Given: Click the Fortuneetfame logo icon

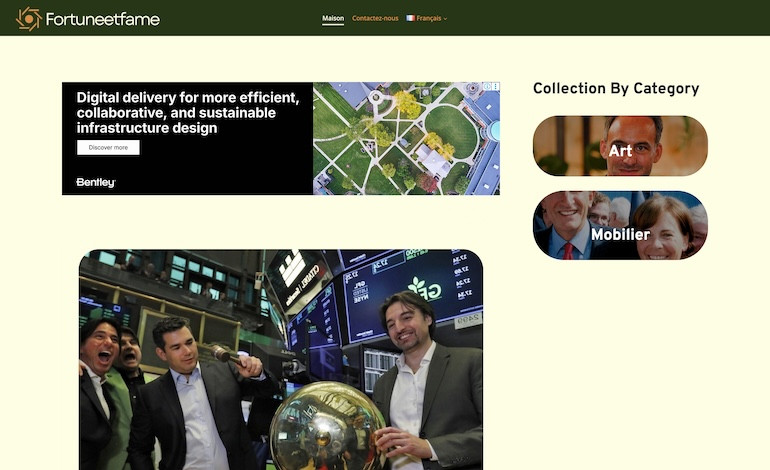Looking at the screenshot, I should coord(28,18).
